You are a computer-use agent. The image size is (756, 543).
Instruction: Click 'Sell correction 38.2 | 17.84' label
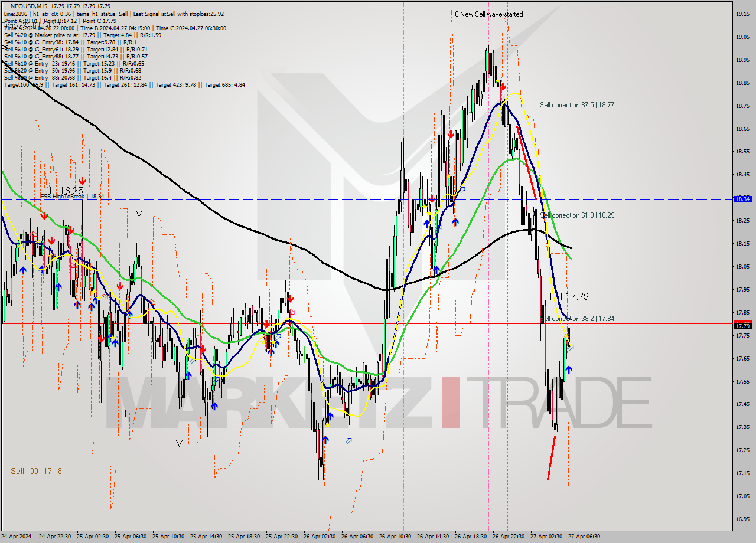[x=578, y=319]
